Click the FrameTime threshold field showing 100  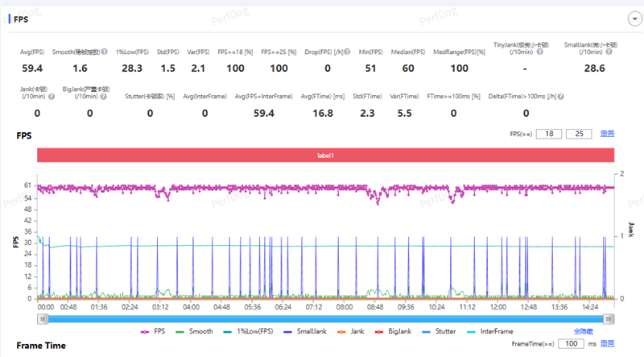(x=571, y=344)
